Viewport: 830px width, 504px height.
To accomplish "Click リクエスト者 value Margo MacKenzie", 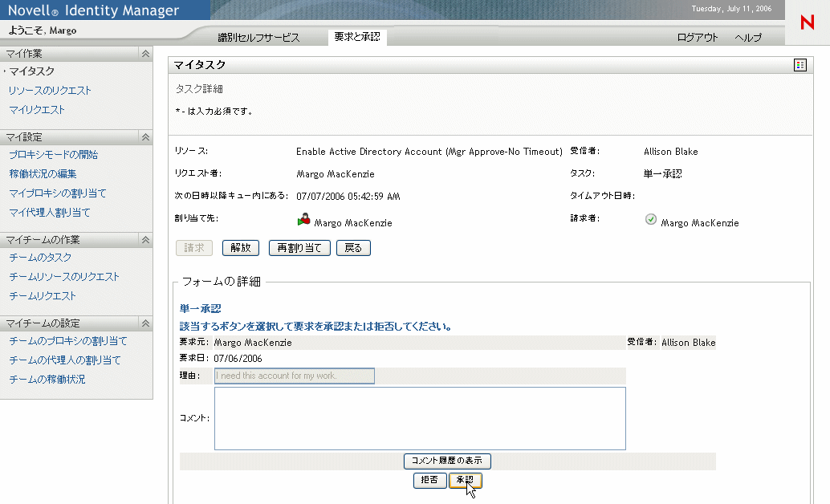I will click(335, 174).
